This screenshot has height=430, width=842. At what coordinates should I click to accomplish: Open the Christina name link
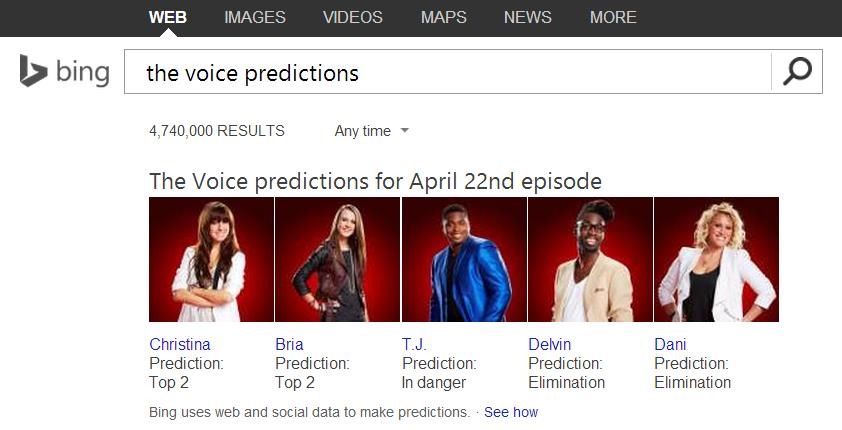pyautogui.click(x=180, y=345)
